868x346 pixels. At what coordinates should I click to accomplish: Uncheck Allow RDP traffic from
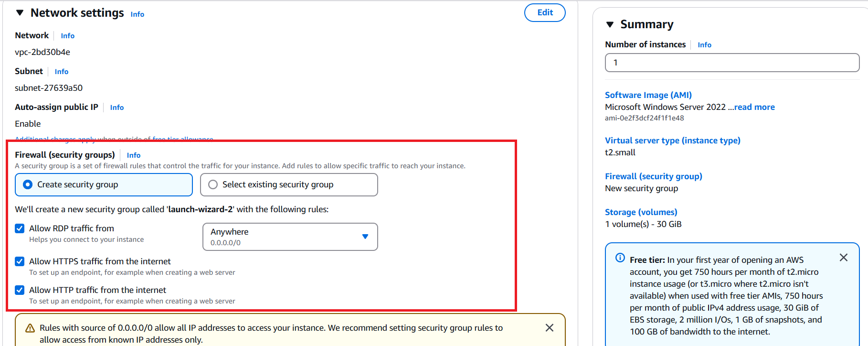pyautogui.click(x=20, y=228)
